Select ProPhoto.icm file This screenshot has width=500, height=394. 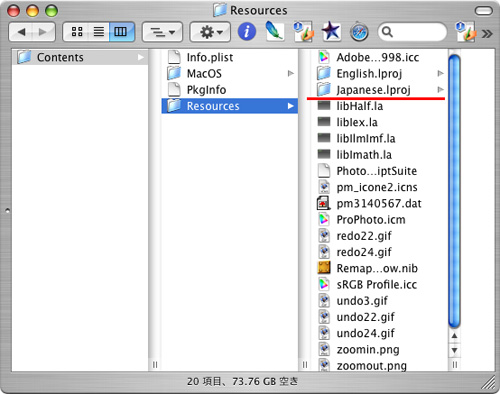point(380,220)
